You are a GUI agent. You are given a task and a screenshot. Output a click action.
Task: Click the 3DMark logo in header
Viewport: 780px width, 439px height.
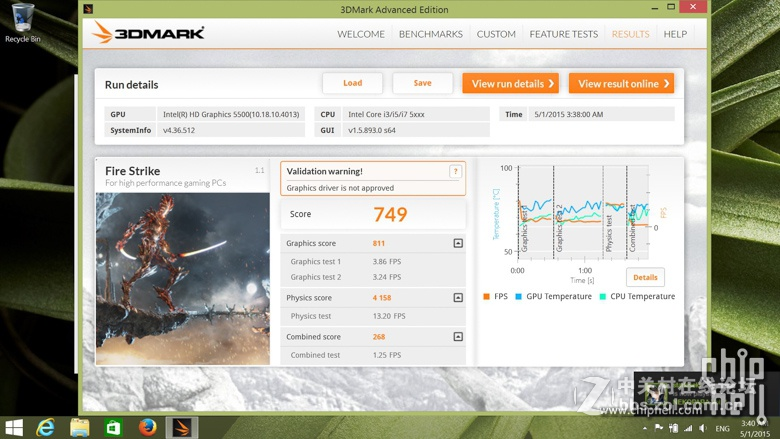pyautogui.click(x=148, y=33)
